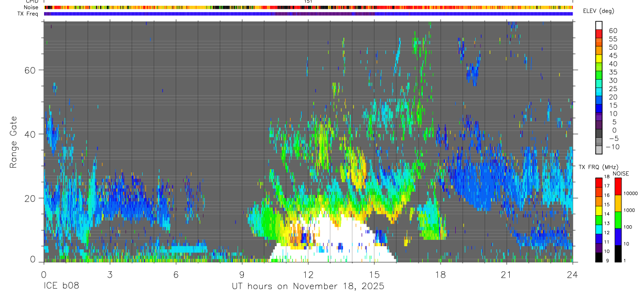The image size is (644, 297).
Task: Click the 'UT hours on November 18, 2025' axis title
Action: pos(308,287)
